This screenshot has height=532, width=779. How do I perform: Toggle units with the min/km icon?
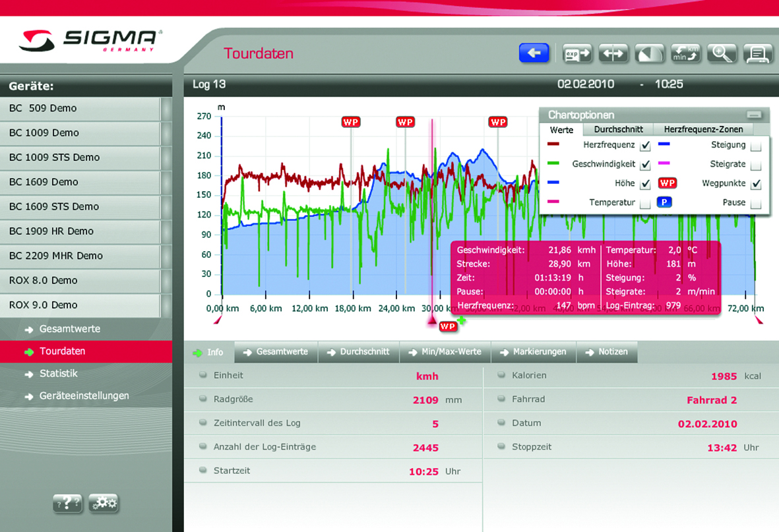(686, 53)
